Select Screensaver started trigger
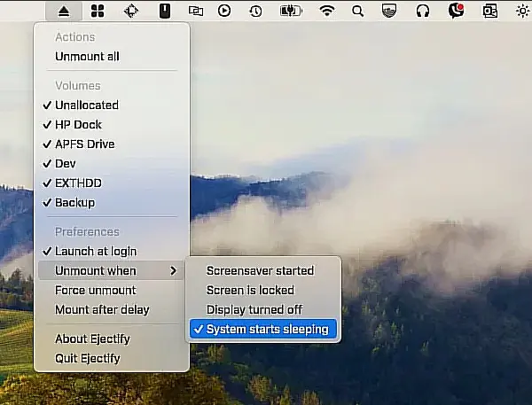 (263, 270)
